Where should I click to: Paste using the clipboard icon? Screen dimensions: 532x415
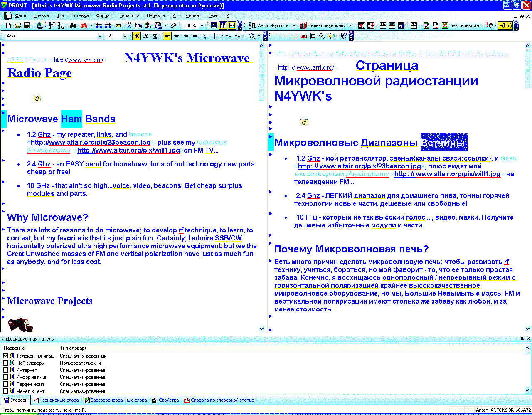pos(148,25)
